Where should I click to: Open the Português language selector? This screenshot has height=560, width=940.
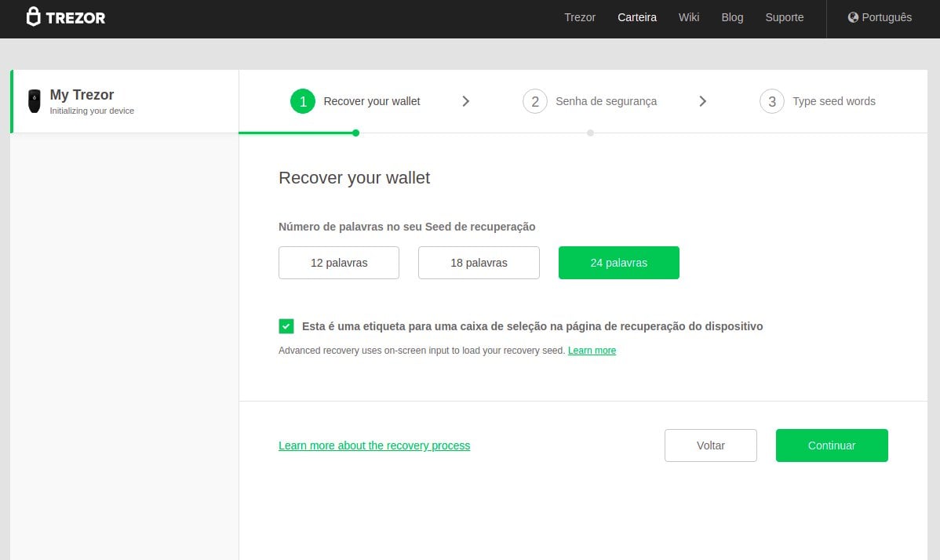point(880,17)
